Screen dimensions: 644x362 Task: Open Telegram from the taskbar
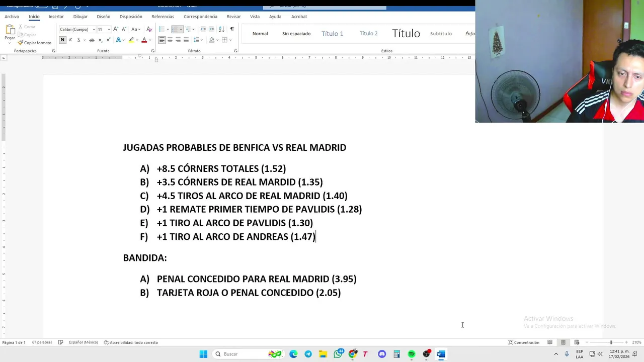pos(308,354)
